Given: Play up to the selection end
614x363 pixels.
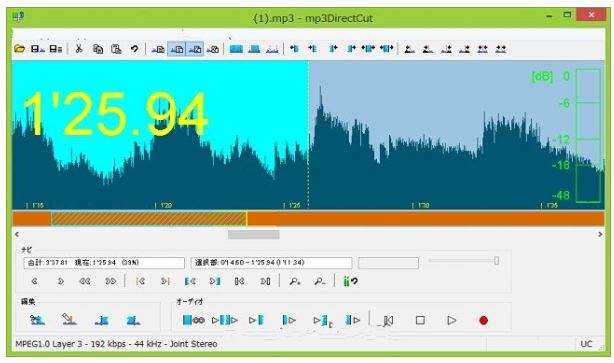Looking at the screenshot, I should point(323,321).
